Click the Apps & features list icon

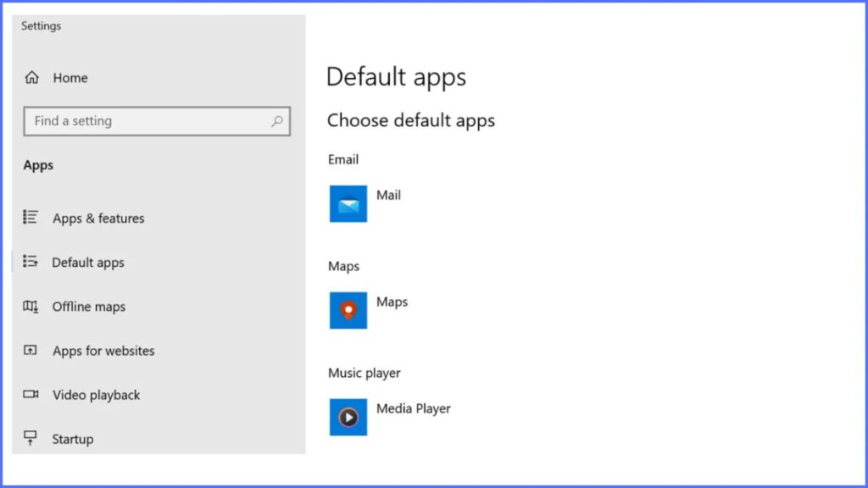click(x=31, y=218)
